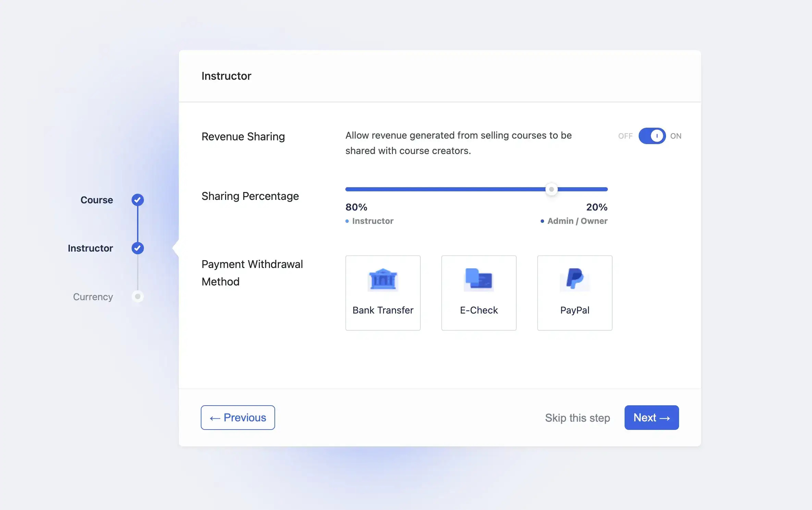Click the slider track's instructor portion
The height and width of the screenshot is (510, 812).
[x=445, y=189]
